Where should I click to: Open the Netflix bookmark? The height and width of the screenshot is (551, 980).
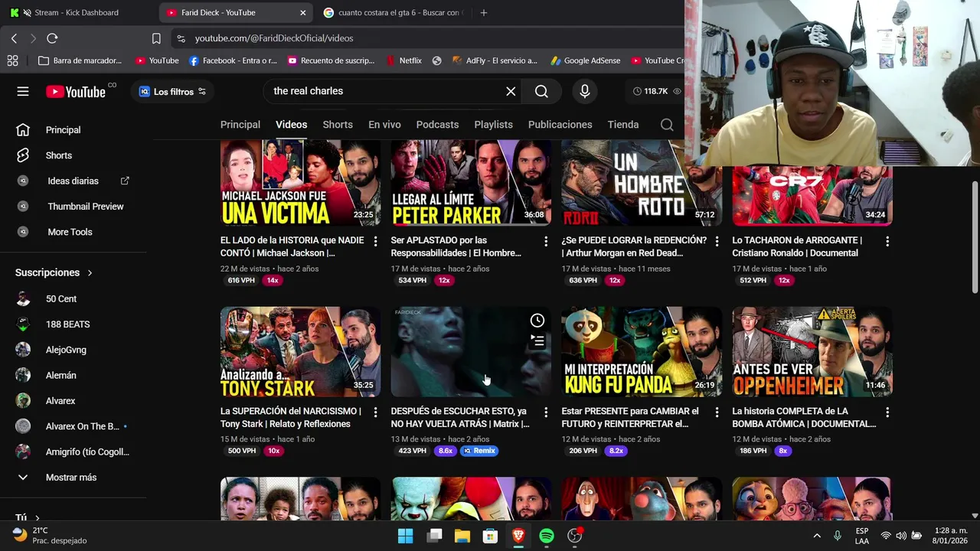tap(405, 60)
